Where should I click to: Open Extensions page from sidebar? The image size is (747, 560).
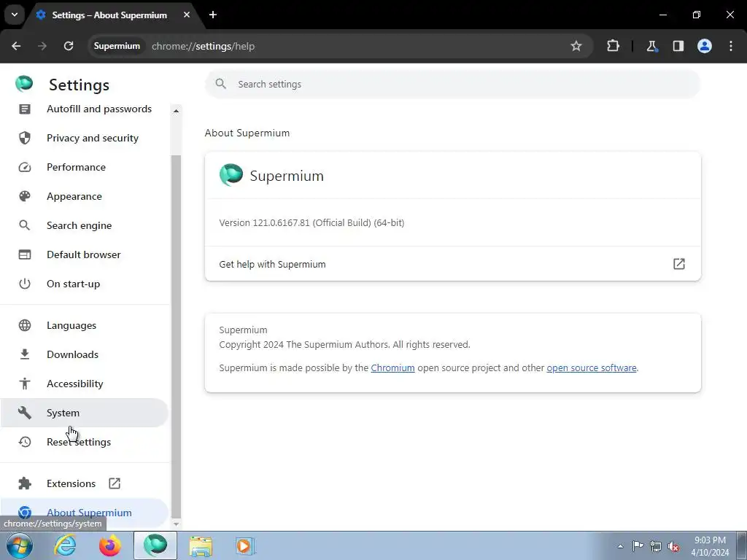coord(85,483)
